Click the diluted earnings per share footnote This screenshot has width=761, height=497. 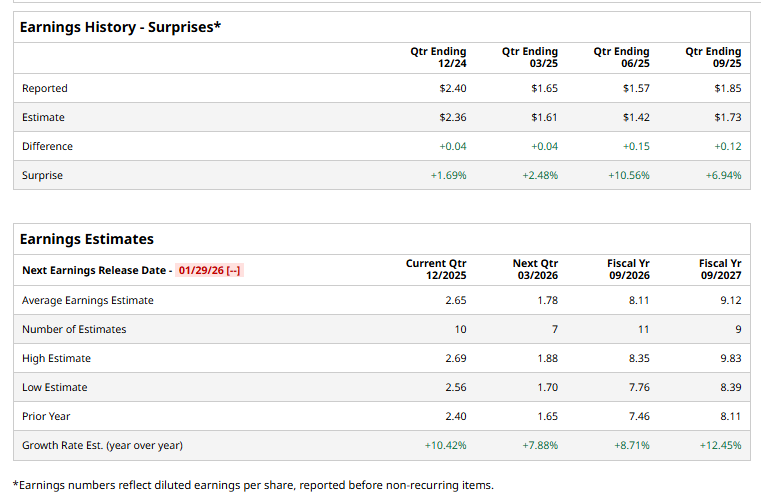click(x=252, y=485)
